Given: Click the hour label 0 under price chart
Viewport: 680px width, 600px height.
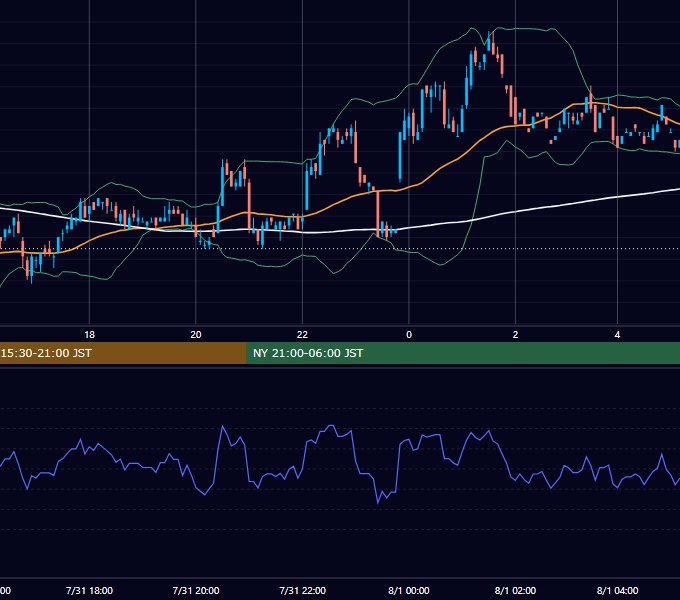Looking at the screenshot, I should tap(409, 335).
